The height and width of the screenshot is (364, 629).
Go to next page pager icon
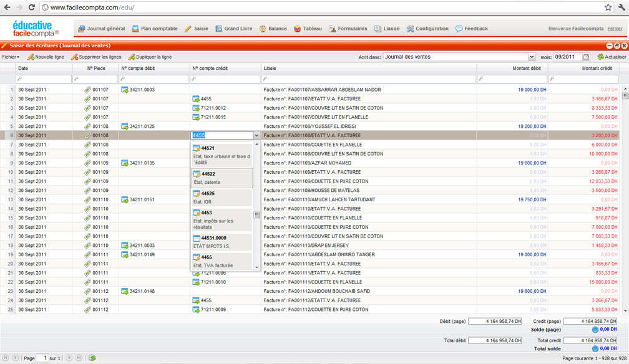coord(69,358)
